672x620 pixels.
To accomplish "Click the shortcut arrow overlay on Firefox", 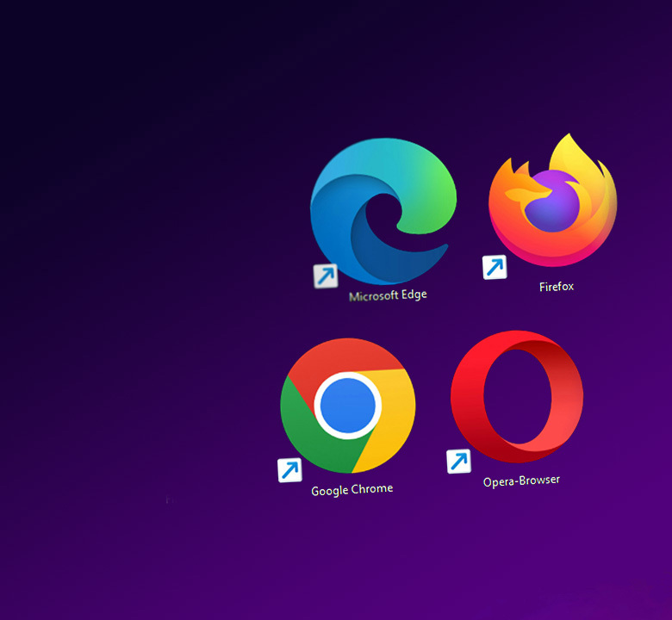I will [495, 267].
